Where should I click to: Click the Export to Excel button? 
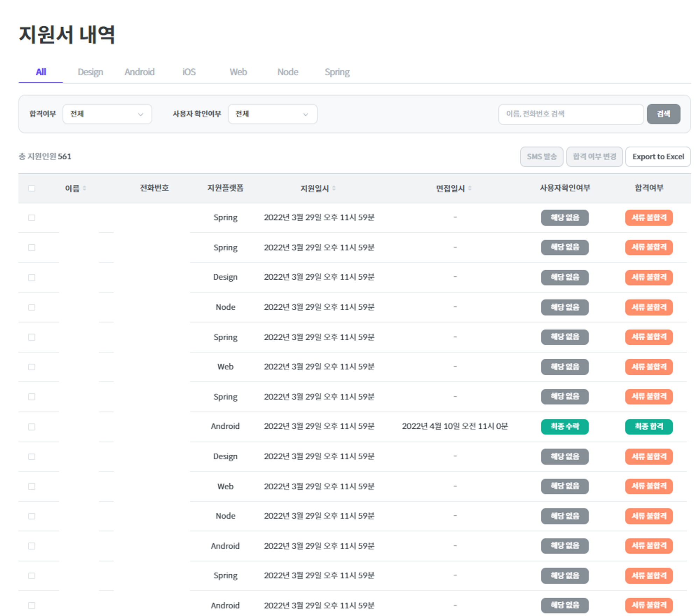(x=658, y=157)
